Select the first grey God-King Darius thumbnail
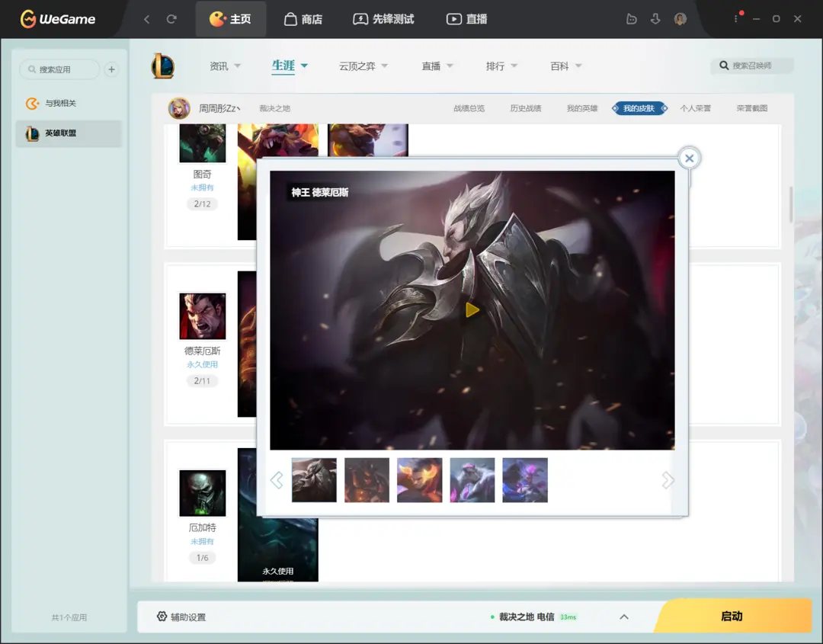Viewport: 823px width, 644px height. (x=314, y=479)
